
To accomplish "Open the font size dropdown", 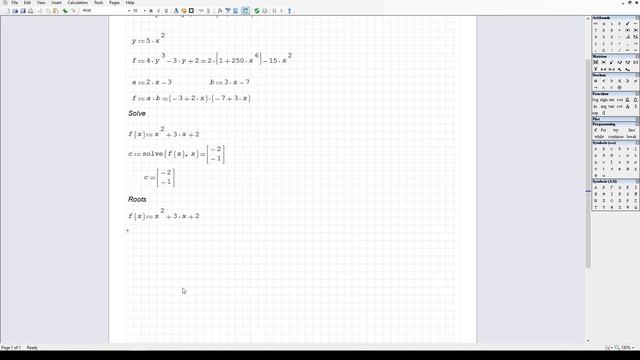I will [x=144, y=11].
